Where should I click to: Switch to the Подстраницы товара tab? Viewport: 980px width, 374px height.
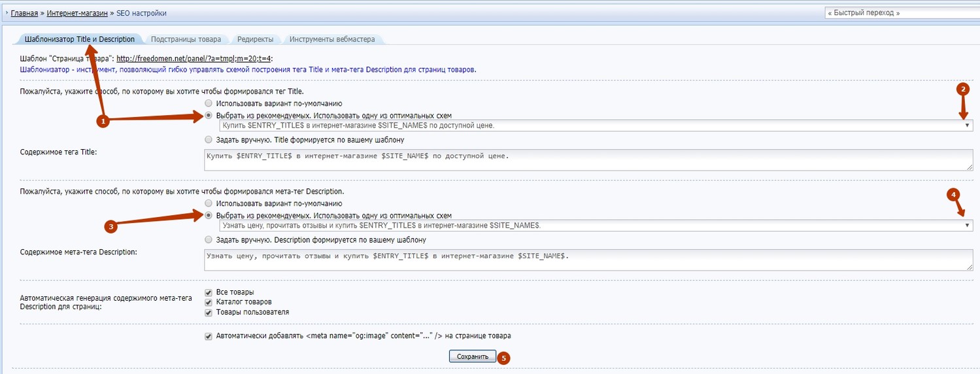coord(186,39)
